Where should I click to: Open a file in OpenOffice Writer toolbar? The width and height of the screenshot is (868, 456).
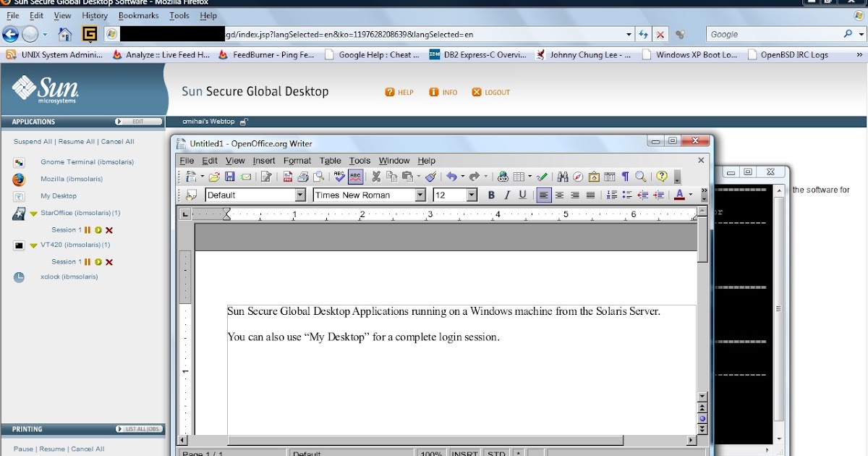214,177
